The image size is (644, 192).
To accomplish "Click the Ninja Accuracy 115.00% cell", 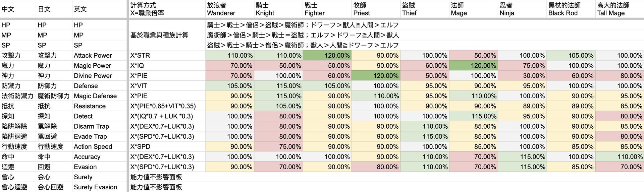I will [522, 156].
